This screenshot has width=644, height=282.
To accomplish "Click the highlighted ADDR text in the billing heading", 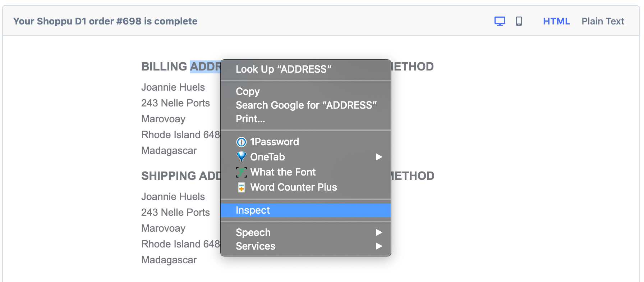I will point(205,67).
